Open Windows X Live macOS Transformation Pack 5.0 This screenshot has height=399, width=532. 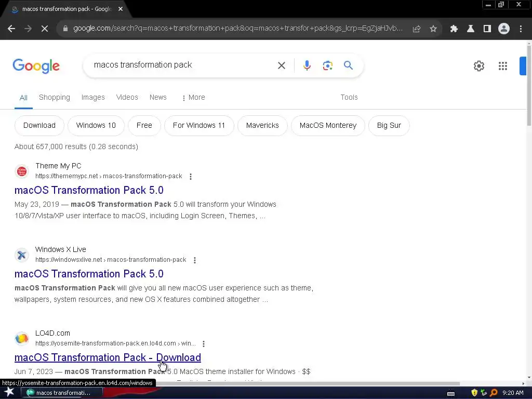[x=89, y=274]
